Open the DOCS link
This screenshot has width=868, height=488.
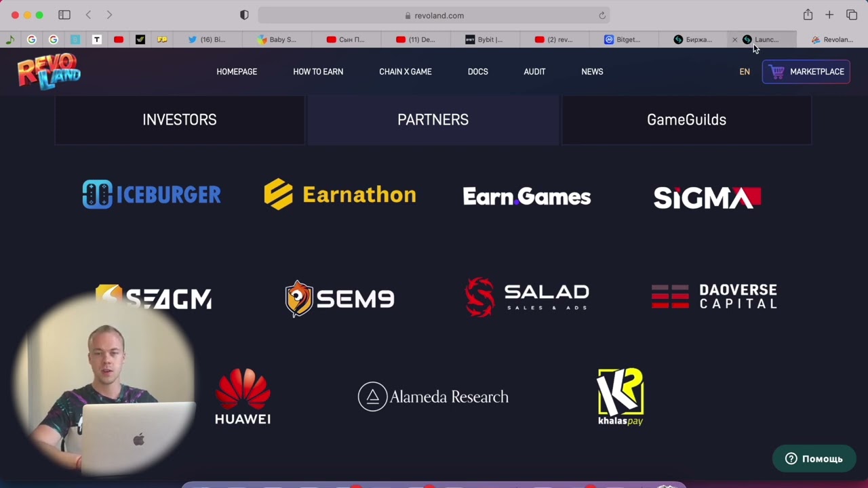[478, 72]
